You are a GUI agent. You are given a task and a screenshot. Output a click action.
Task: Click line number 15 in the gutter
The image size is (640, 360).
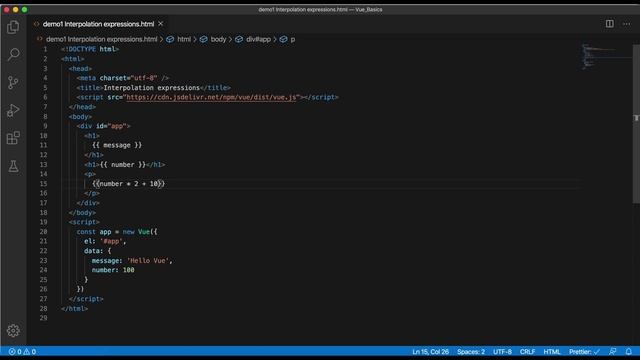coord(44,184)
